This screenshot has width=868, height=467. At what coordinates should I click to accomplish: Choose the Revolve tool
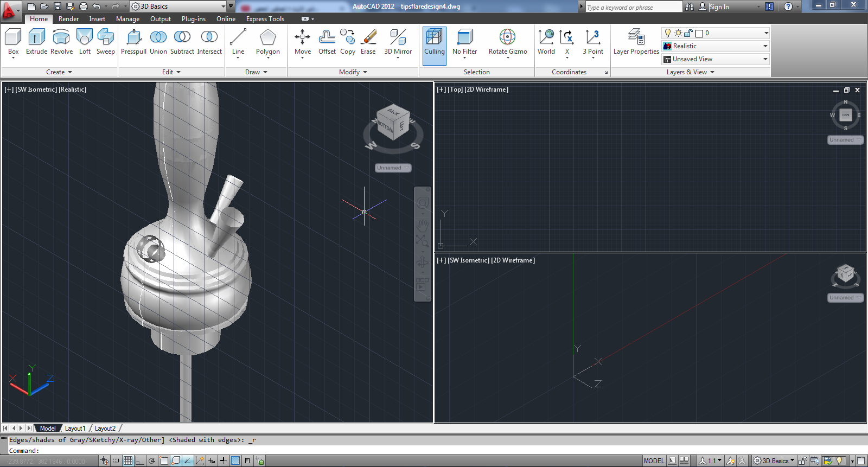(x=61, y=42)
